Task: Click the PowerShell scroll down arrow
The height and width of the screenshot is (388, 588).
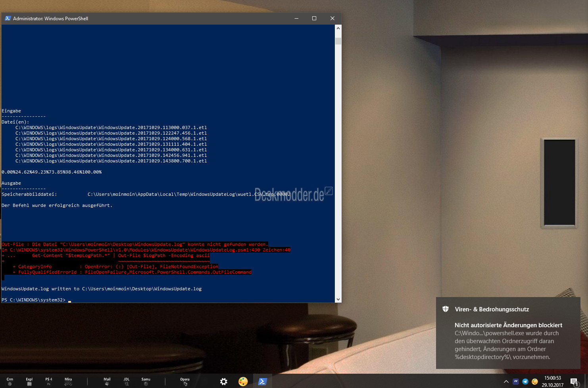Action: pyautogui.click(x=338, y=299)
